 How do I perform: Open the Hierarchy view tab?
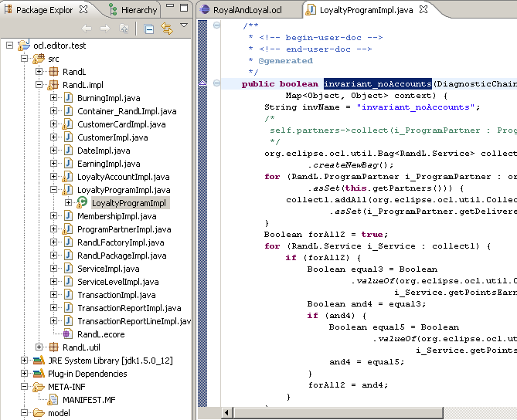click(134, 10)
